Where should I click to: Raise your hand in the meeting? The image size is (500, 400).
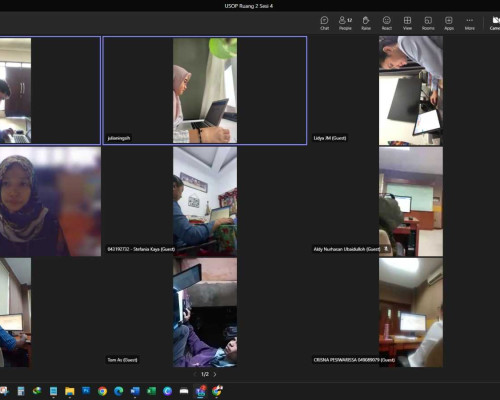366,23
